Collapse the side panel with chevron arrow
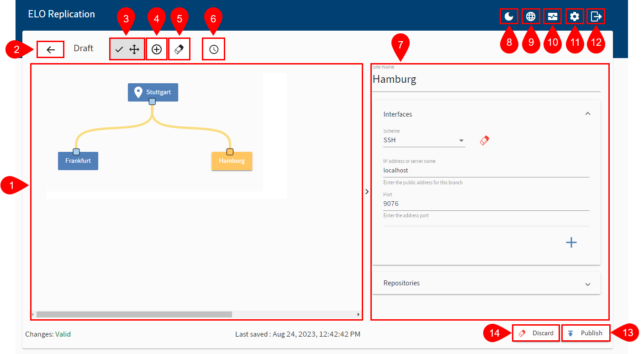644x354 pixels. pos(367,192)
